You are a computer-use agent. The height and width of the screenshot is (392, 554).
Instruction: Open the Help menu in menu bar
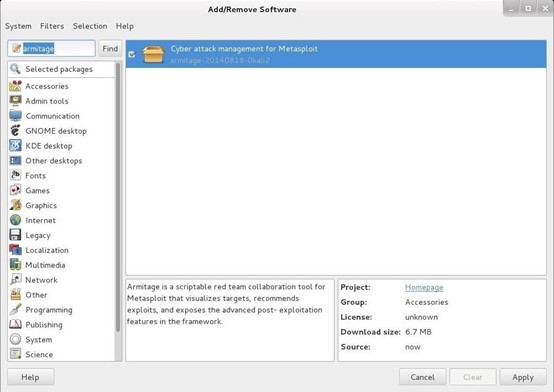tap(125, 26)
